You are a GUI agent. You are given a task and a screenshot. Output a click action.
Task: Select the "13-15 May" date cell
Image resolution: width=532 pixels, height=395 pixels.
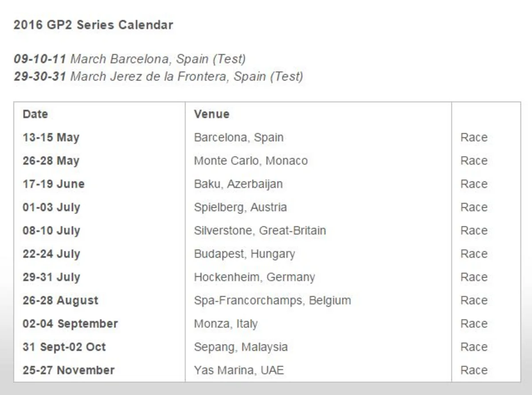[51, 137]
